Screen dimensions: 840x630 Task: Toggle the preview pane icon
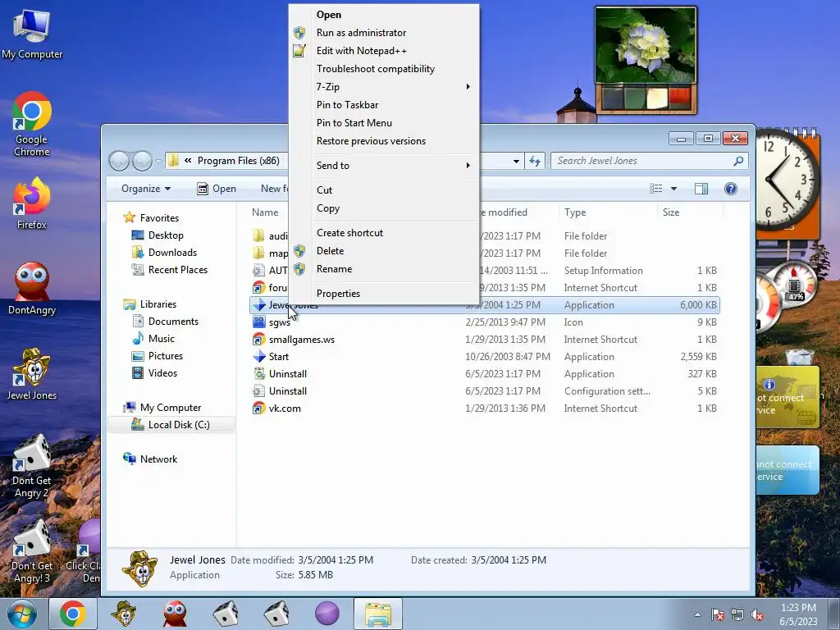[701, 189]
